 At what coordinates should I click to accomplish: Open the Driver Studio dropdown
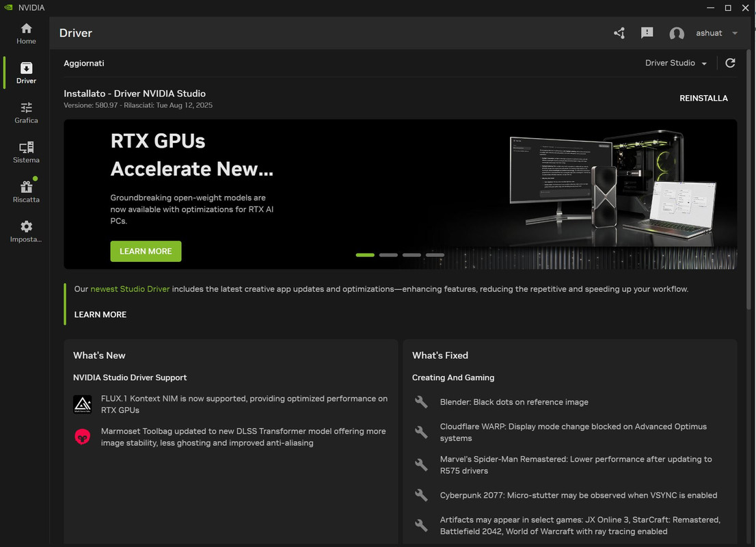coord(676,63)
